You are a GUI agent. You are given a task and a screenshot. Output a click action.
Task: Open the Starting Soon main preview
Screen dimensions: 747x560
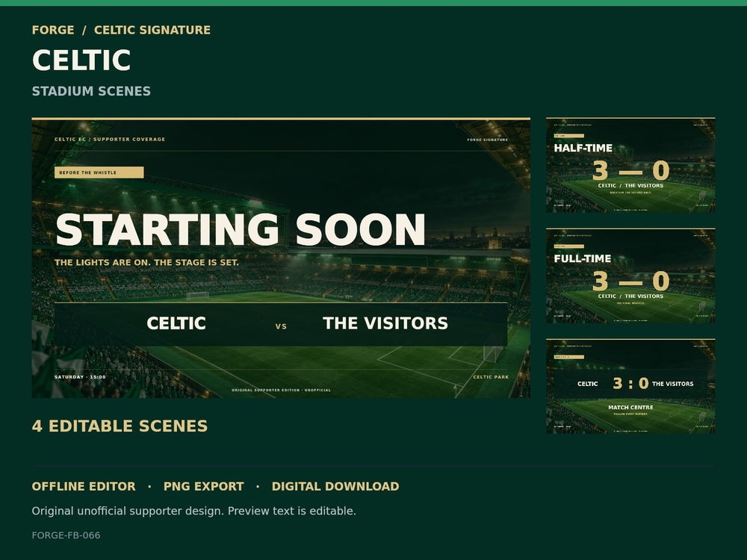[x=281, y=258]
